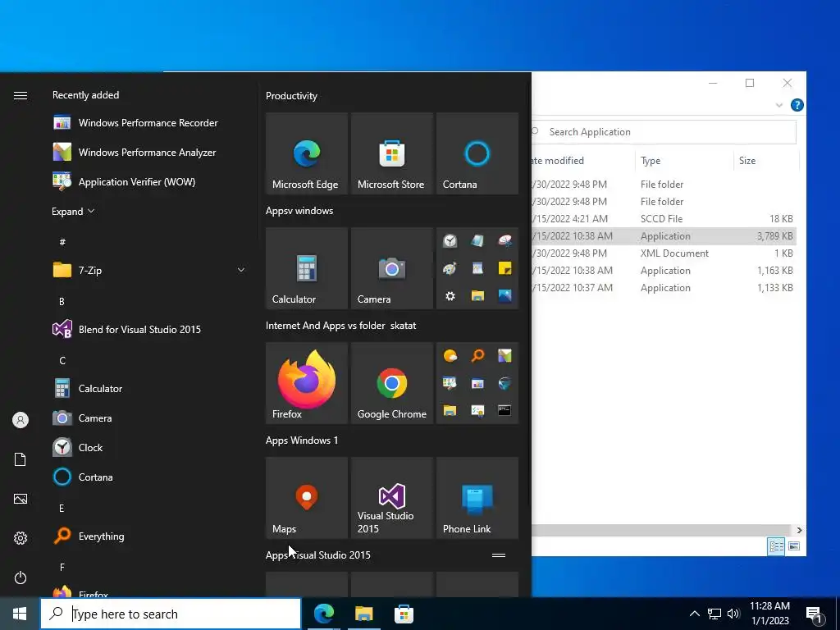Select the Apps Windows 1 group header
This screenshot has height=630, width=840.
[302, 441]
